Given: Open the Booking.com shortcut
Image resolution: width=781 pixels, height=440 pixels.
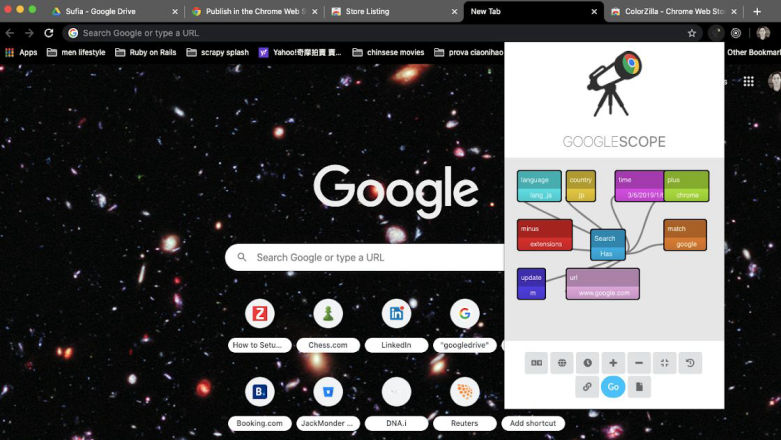Looking at the screenshot, I should click(260, 403).
